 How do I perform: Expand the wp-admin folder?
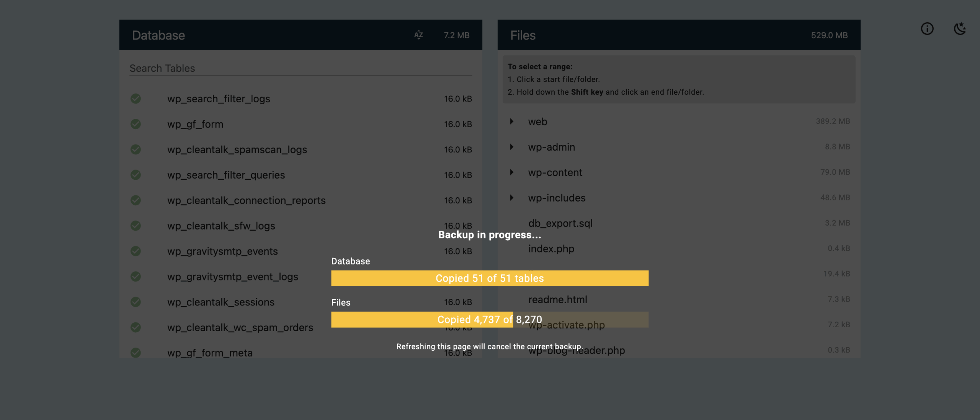[x=511, y=147]
